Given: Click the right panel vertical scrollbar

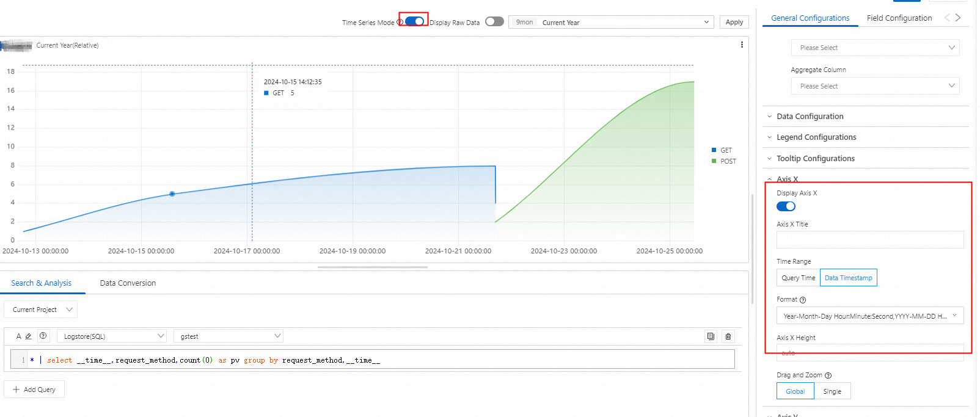Looking at the screenshot, I should pyautogui.click(x=752, y=248).
